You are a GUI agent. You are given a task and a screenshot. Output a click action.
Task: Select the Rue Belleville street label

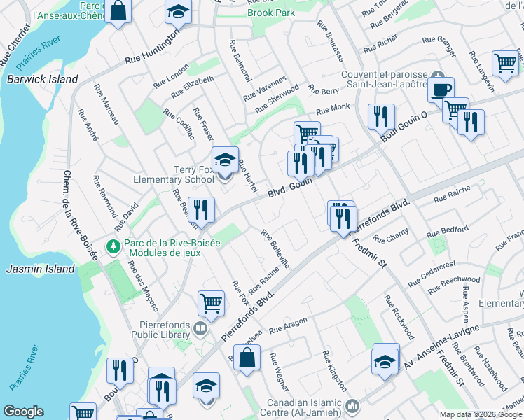275,249
